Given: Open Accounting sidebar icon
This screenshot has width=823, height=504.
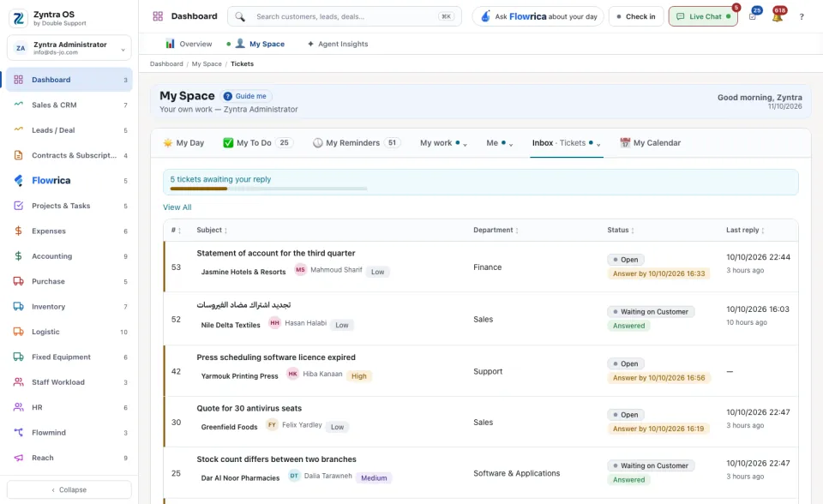Looking at the screenshot, I should 18,255.
